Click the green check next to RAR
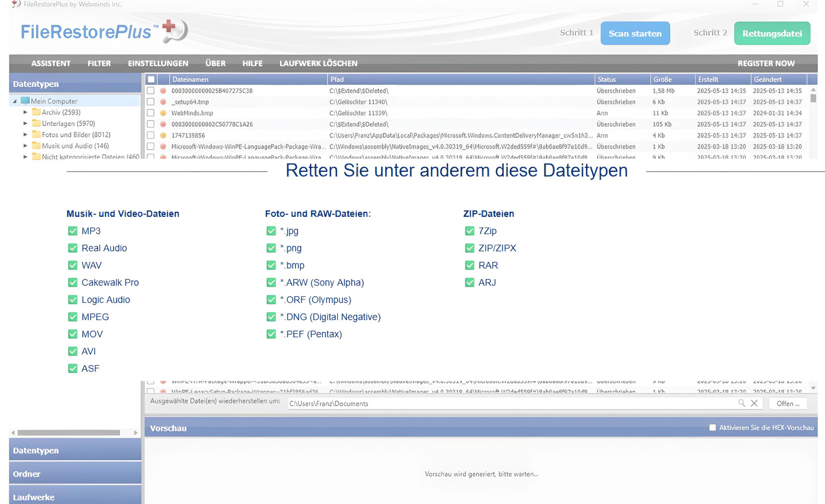This screenshot has height=504, width=825. click(x=469, y=265)
